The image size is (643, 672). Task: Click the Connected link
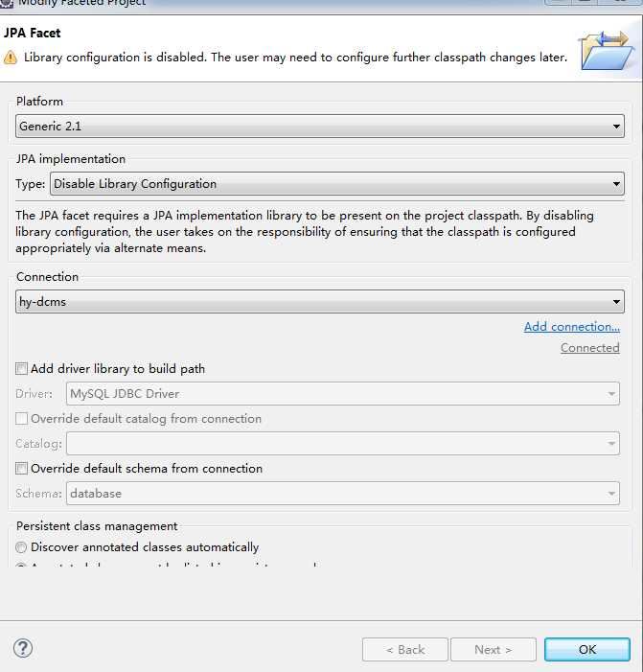[x=589, y=348]
